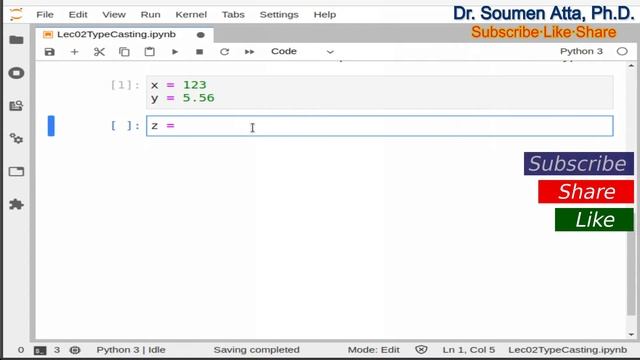Click the terminal count icon in status bar
640x360 pixels.
(x=40, y=350)
